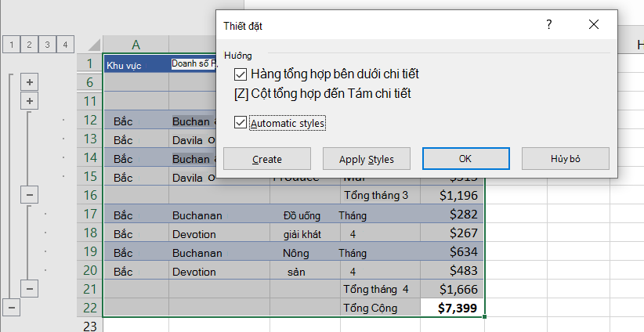Collapse the group ending at row 16
The image size is (644, 332).
(30, 195)
